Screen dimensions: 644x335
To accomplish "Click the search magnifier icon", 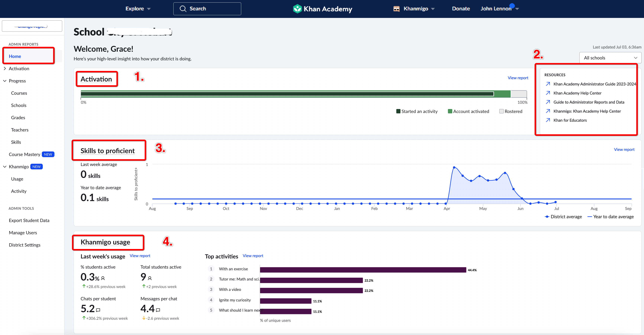I will [x=183, y=9].
